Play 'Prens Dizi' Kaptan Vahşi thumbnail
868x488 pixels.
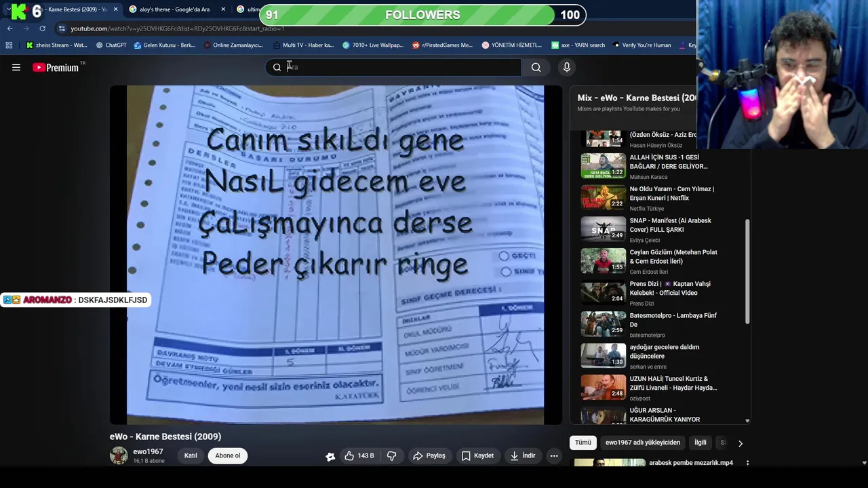pyautogui.click(x=604, y=293)
